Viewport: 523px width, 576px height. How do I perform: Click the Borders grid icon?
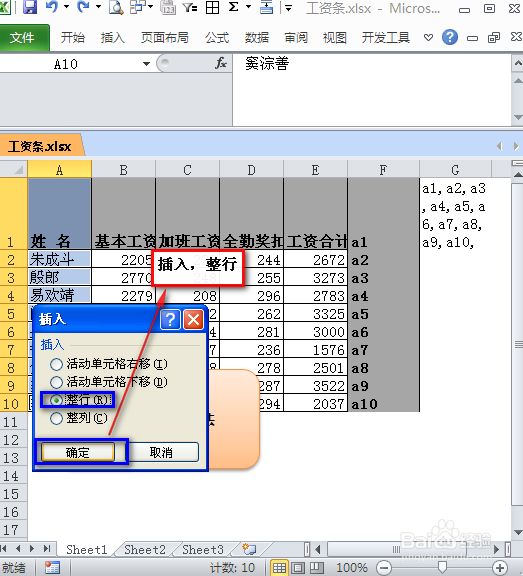212,7
